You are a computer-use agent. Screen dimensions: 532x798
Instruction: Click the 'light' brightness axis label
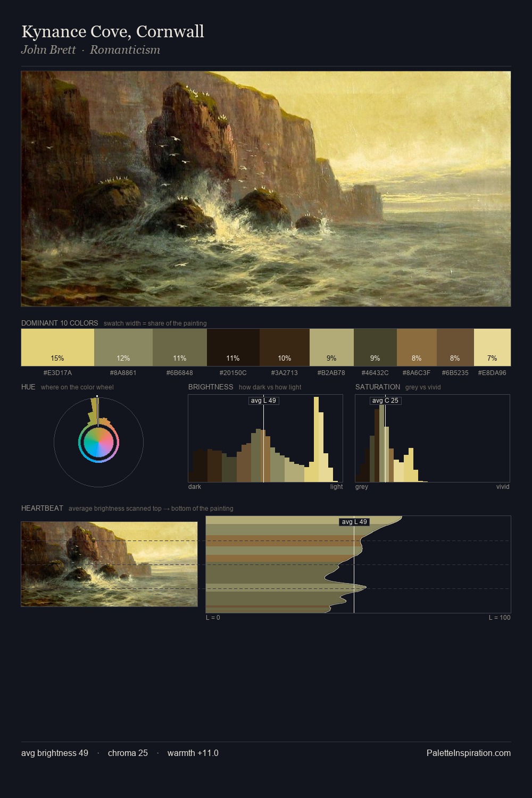click(336, 487)
